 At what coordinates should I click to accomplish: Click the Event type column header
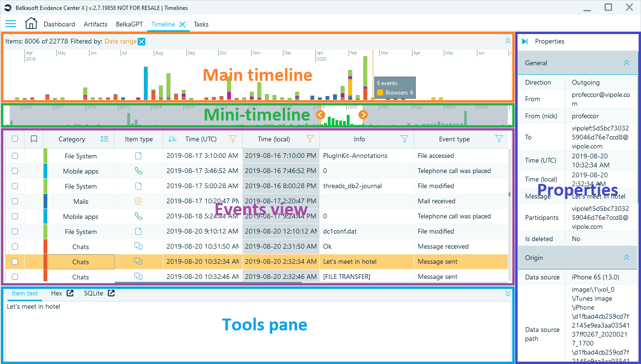pos(454,139)
